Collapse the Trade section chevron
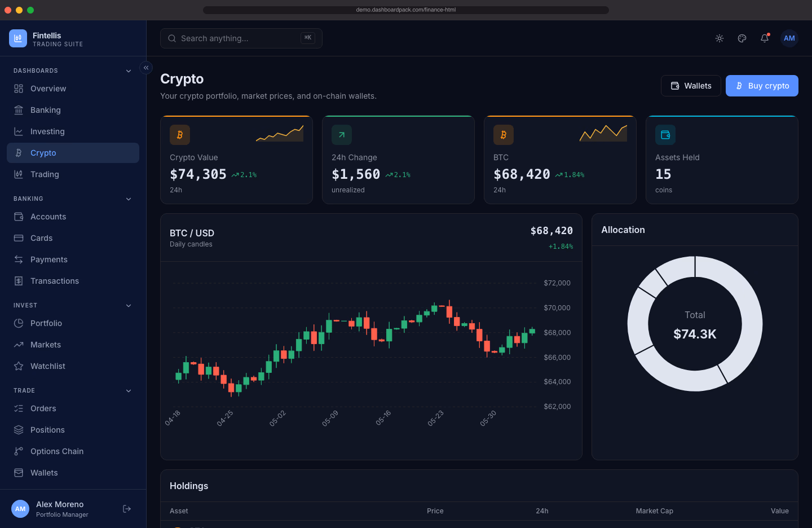 (x=129, y=391)
